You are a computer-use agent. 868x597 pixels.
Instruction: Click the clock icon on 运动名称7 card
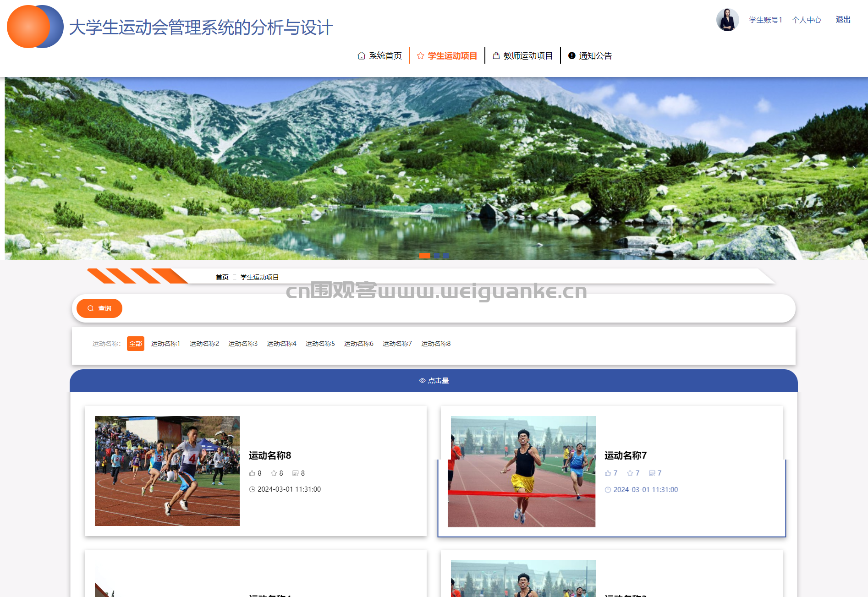click(608, 490)
